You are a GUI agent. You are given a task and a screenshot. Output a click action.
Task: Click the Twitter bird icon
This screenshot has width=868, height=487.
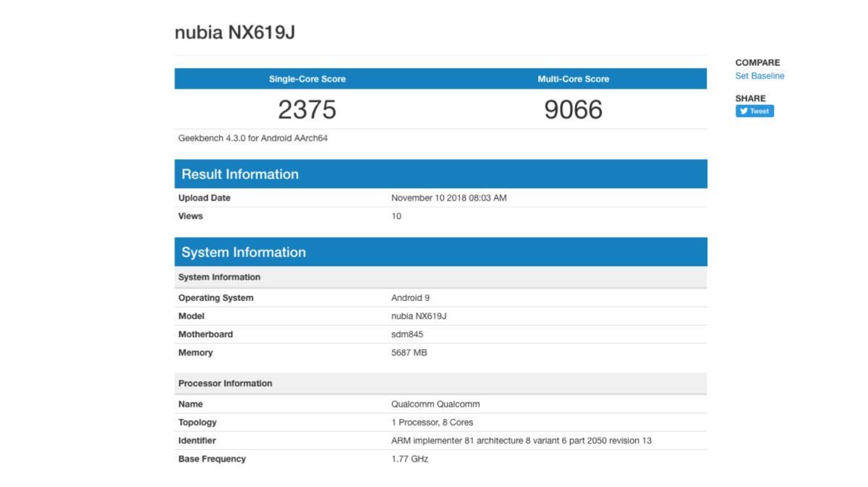(x=744, y=111)
